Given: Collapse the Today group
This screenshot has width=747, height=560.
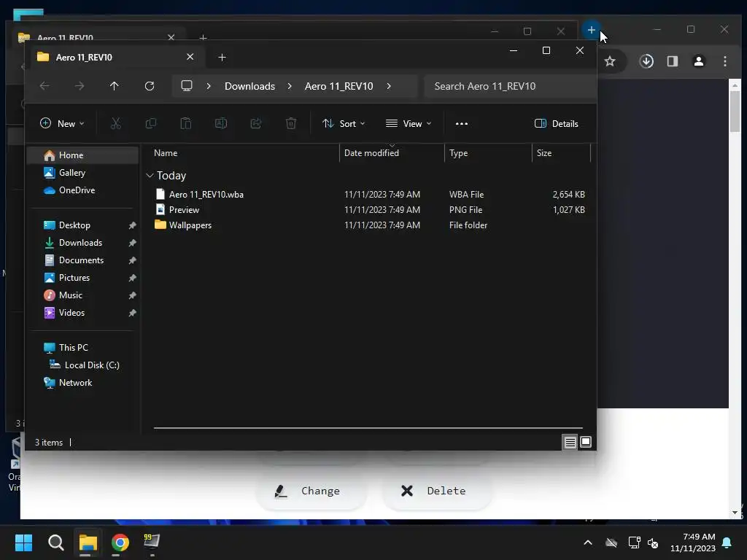Looking at the screenshot, I should tap(150, 176).
